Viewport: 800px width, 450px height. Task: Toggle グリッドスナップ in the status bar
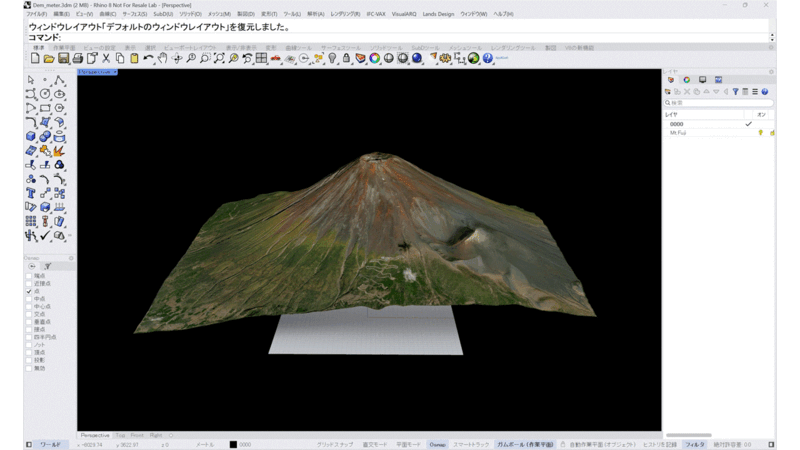[x=335, y=445]
